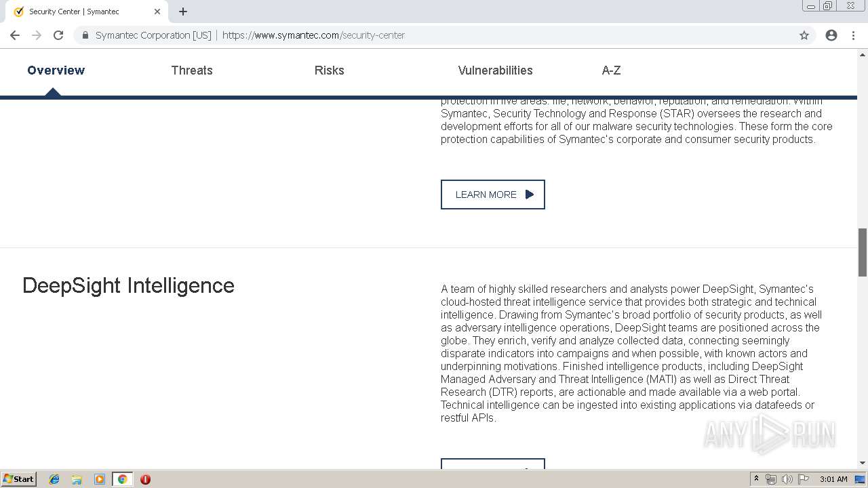This screenshot has width=868, height=488.
Task: Open the media player taskbar icon
Action: [x=100, y=479]
